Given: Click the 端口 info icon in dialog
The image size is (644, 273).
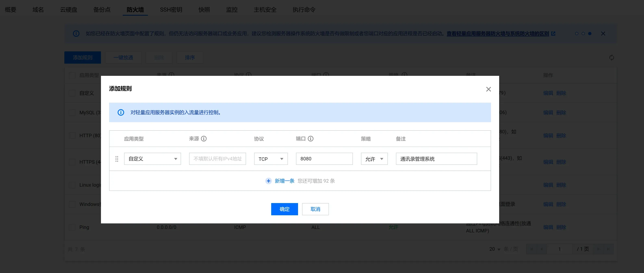Looking at the screenshot, I should point(310,139).
